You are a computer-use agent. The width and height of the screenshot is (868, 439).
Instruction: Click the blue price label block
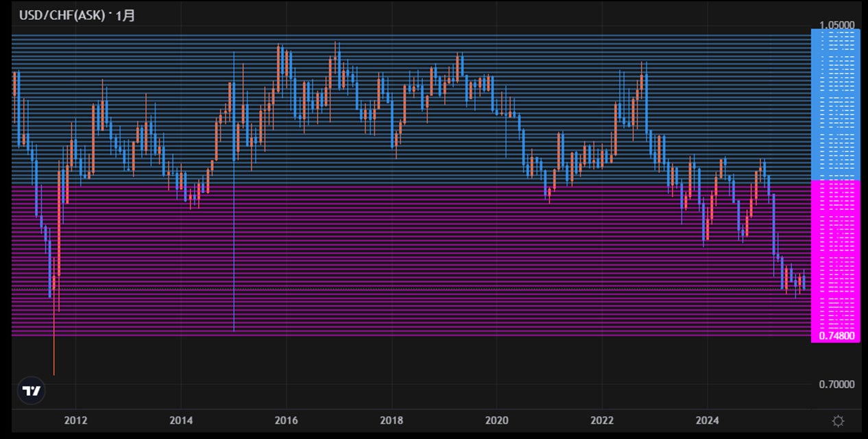click(x=835, y=103)
